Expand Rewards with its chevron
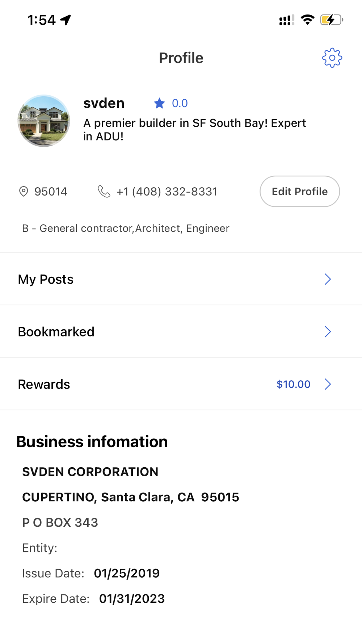 pos(328,384)
